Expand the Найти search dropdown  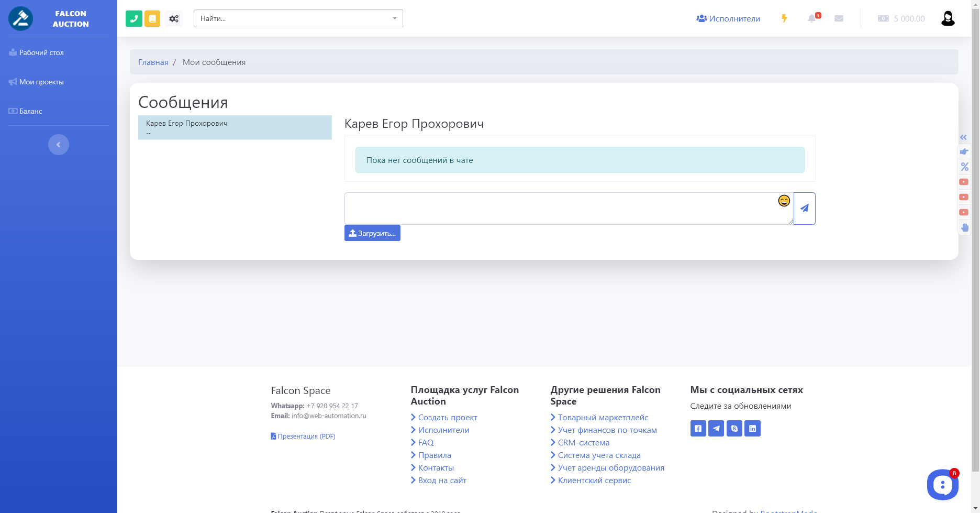pos(395,18)
